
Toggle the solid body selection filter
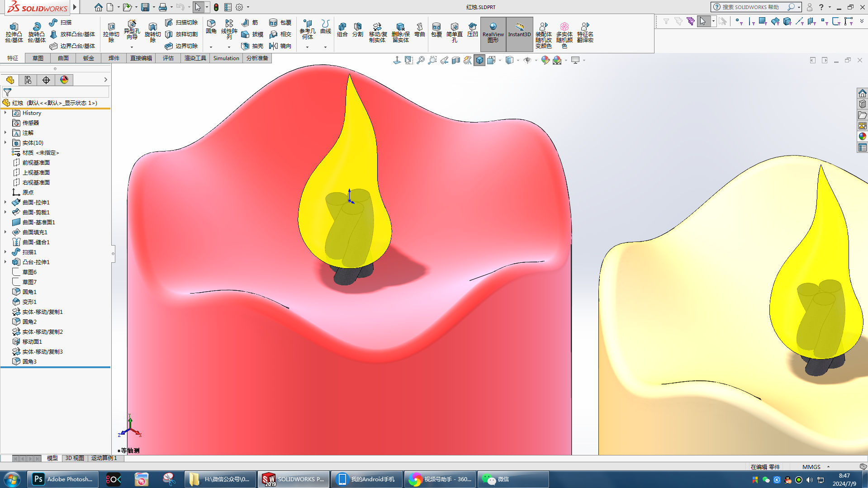click(787, 21)
